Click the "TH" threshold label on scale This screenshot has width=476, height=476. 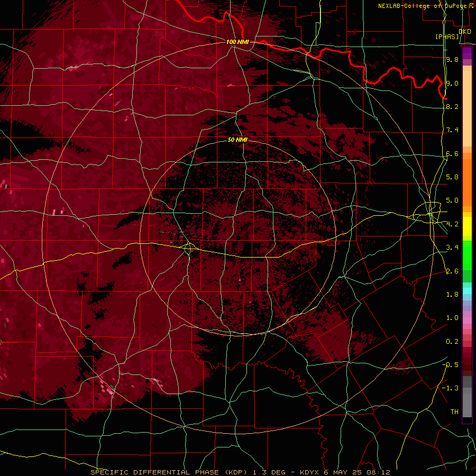(454, 412)
